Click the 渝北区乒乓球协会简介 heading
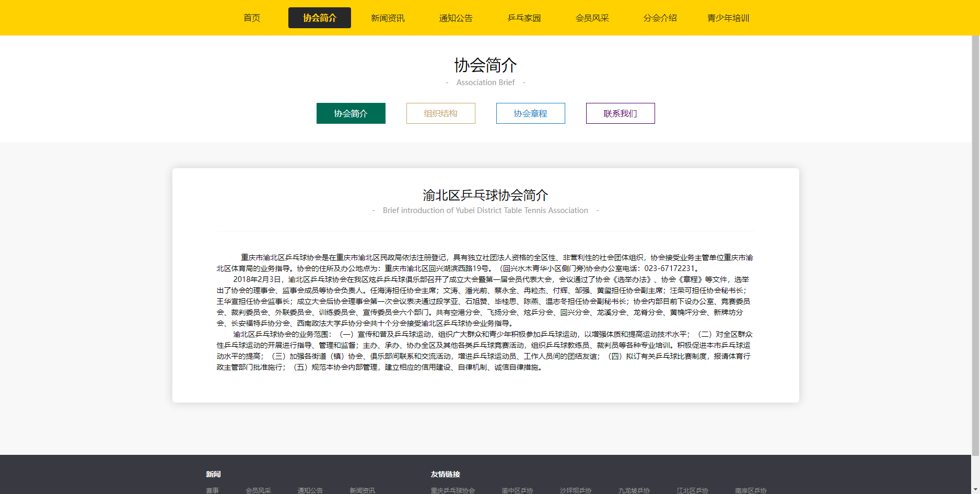Viewport: 980px width, 494px height. point(486,195)
